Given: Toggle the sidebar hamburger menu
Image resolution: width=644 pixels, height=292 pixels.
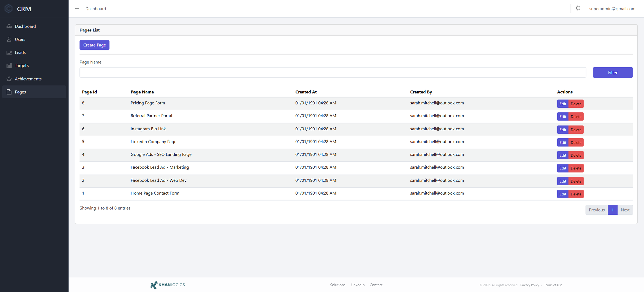Looking at the screenshot, I should pyautogui.click(x=77, y=9).
